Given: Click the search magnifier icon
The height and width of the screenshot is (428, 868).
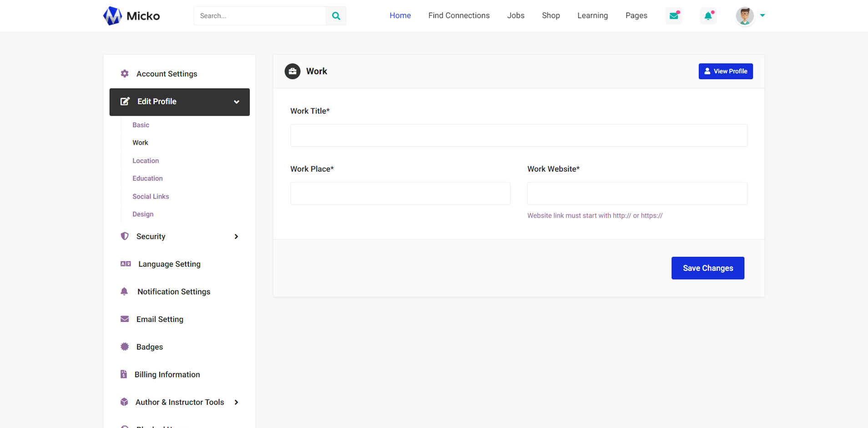Looking at the screenshot, I should click(336, 16).
